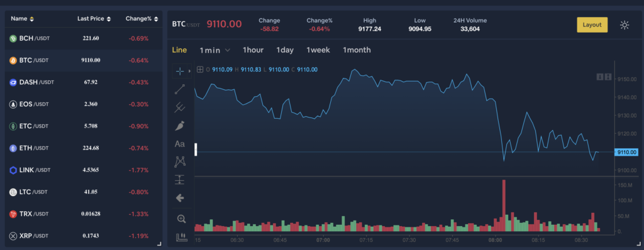Screen dimensions: 644x250
Task: Activate the zoom in magnifier tool
Action: 181,219
